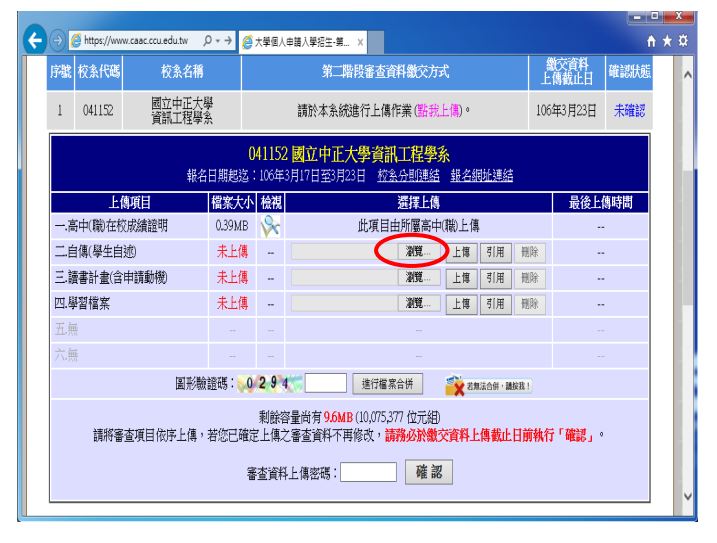Open the 校系分則連結 link

point(408,176)
